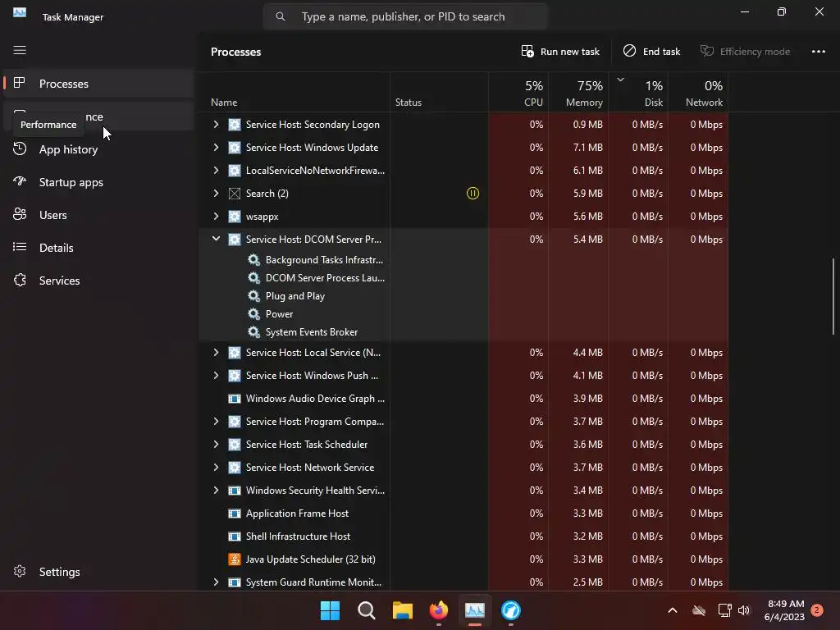Sort by Memory column header
Screen dimensions: 840x630
click(578, 94)
